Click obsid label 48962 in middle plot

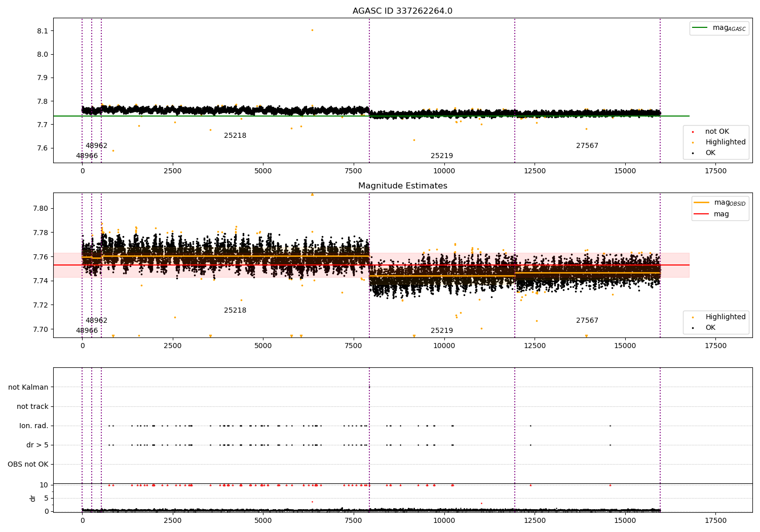coord(96,321)
